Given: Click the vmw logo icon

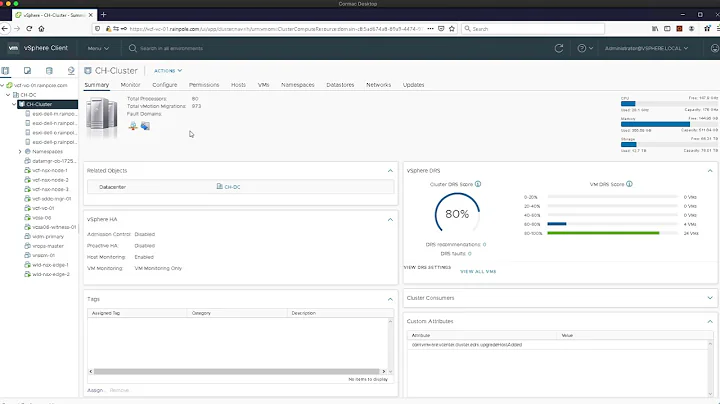Looking at the screenshot, I should click(13, 48).
